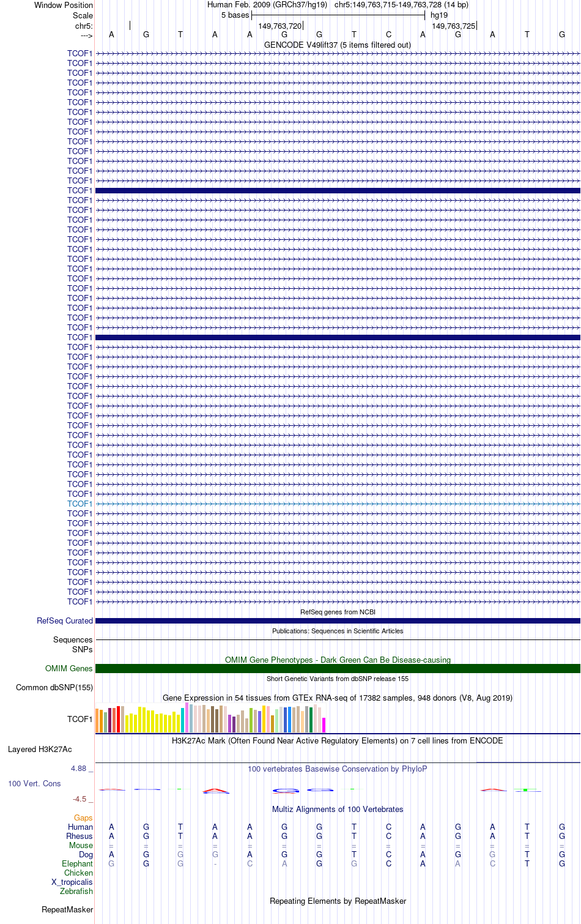Click the hg19 label next to scale bar
The image size is (581, 924).
[x=439, y=15]
